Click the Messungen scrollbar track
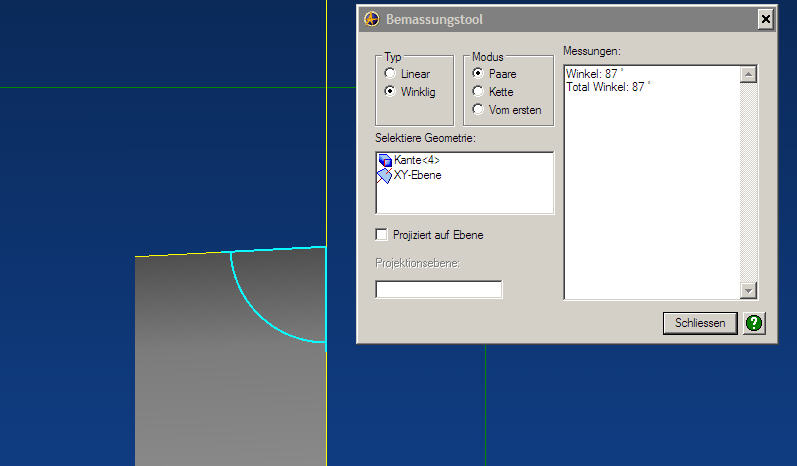 click(x=748, y=183)
